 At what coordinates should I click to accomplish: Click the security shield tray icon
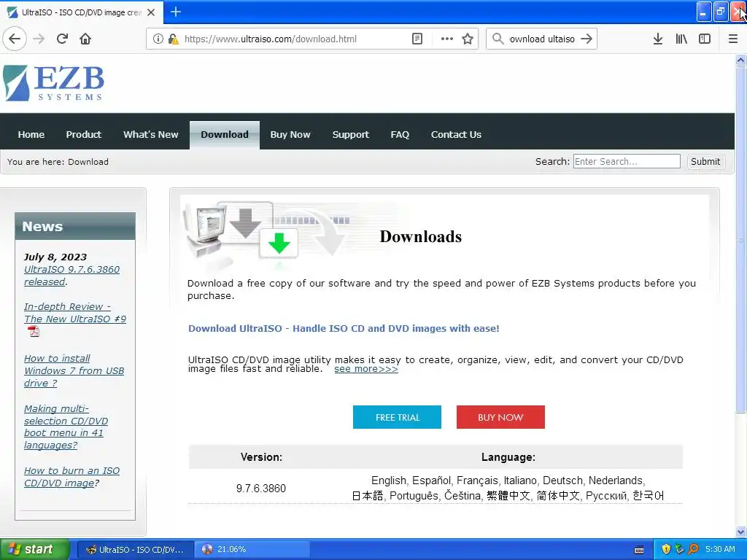pyautogui.click(x=666, y=550)
